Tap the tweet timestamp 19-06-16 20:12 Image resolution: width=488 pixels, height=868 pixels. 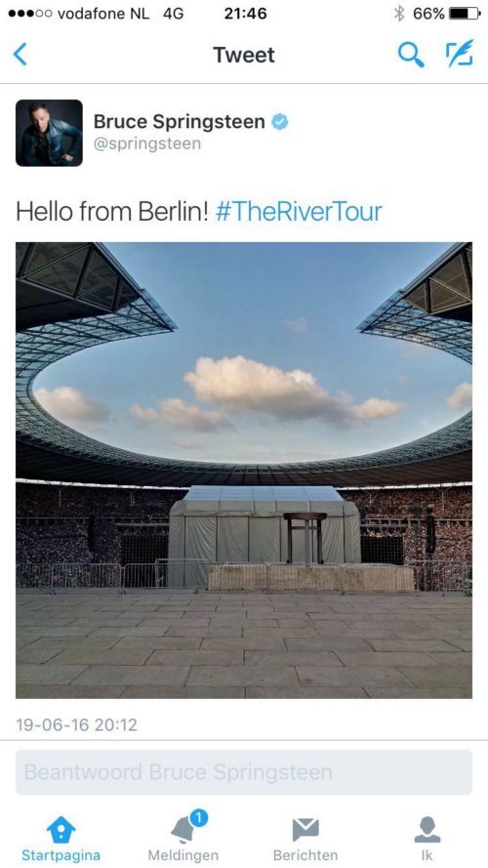pos(76,724)
